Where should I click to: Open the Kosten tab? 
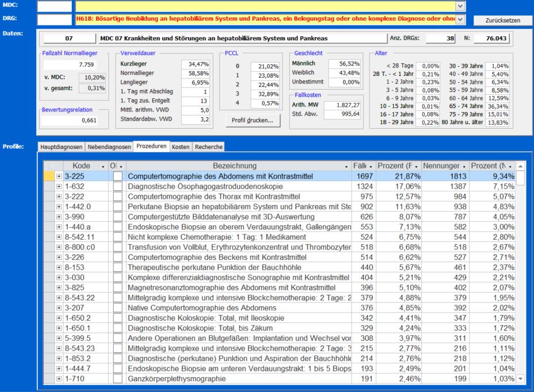(x=180, y=147)
